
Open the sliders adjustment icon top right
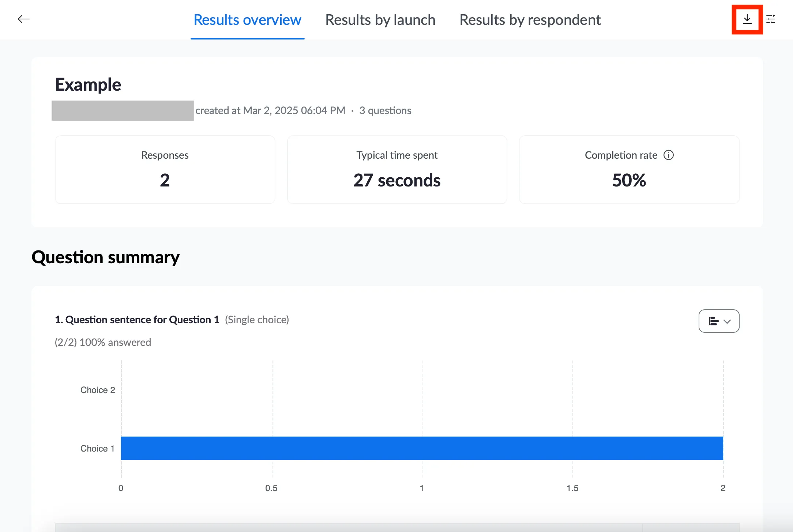tap(771, 19)
